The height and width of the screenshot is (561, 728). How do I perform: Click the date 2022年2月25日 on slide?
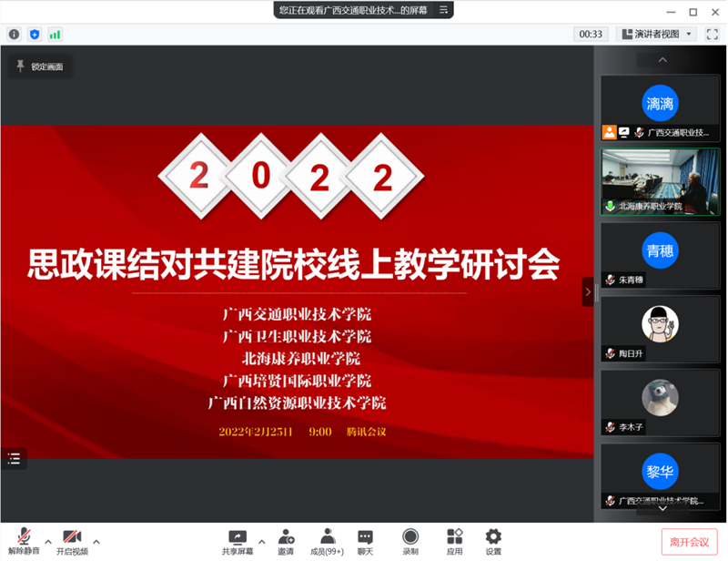point(256,432)
